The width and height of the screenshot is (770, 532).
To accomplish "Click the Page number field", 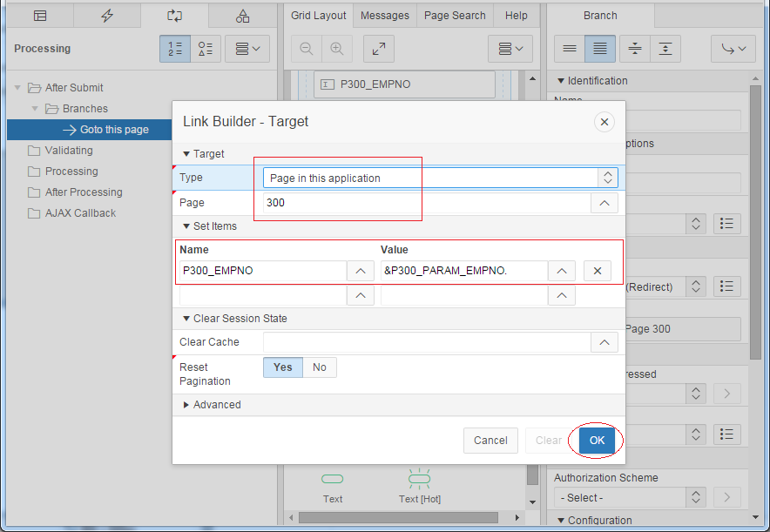I will (426, 203).
